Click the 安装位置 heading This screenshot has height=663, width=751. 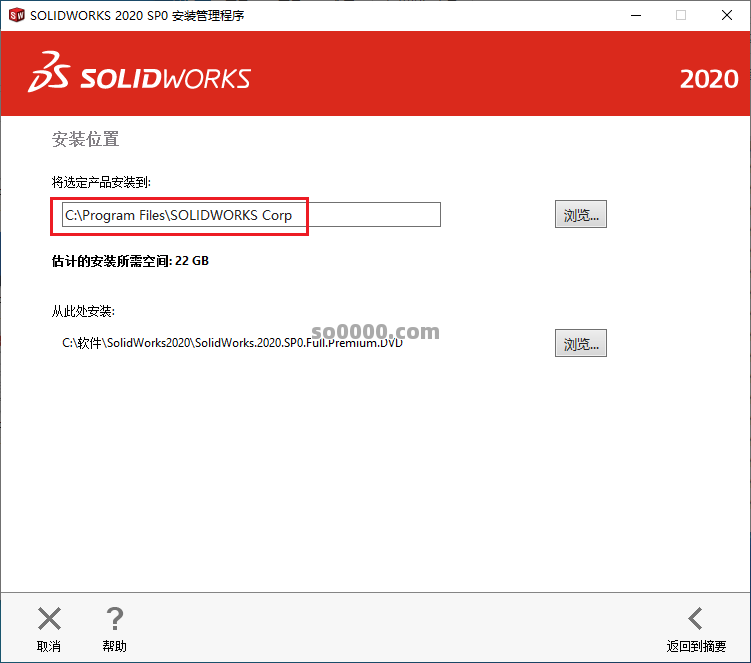[85, 139]
